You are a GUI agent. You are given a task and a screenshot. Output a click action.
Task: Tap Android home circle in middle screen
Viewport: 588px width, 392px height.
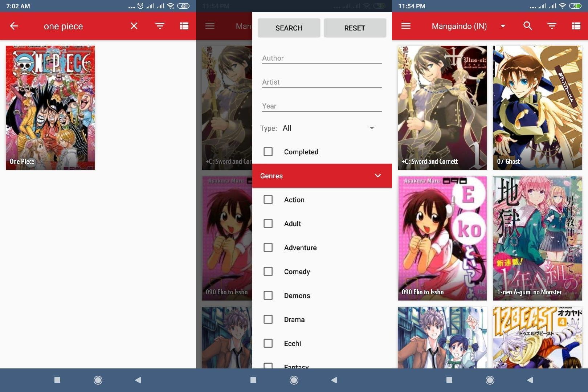294,380
